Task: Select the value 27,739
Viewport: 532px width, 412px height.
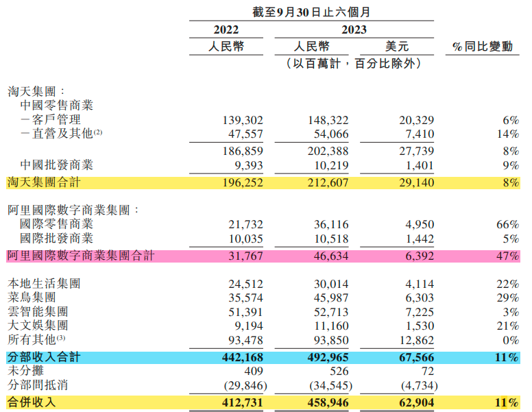Action: (417, 151)
